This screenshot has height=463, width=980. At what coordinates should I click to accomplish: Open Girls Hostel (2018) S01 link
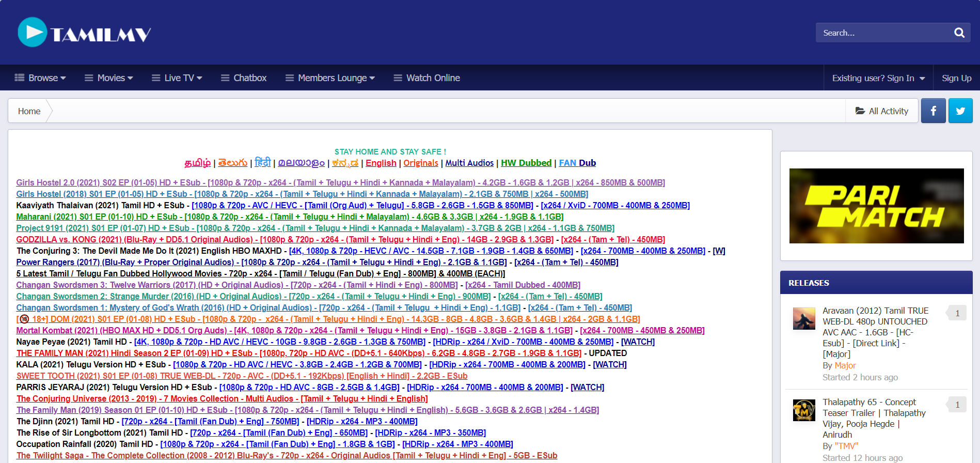point(302,194)
